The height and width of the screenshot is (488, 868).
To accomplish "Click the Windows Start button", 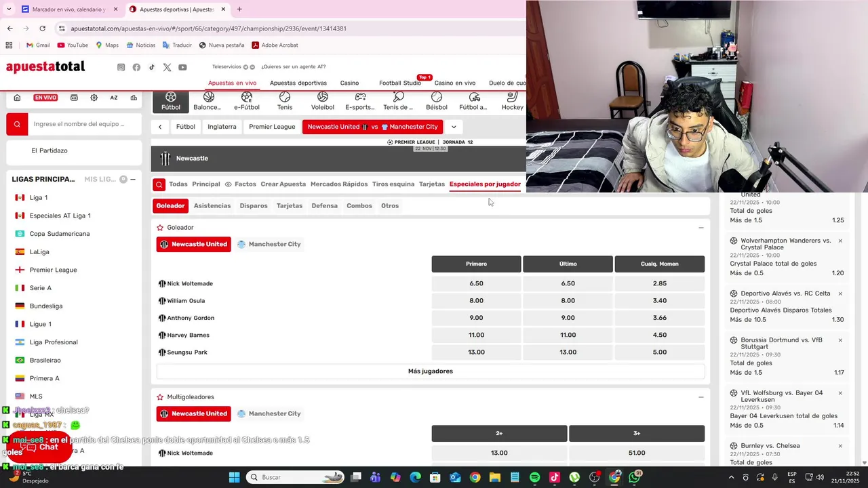I will pyautogui.click(x=234, y=477).
